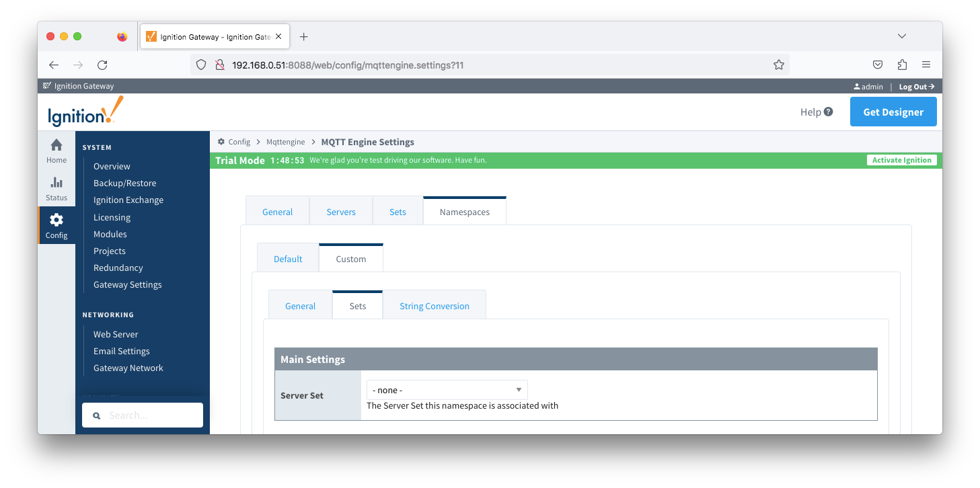The height and width of the screenshot is (488, 980).
Task: Select the Namespaces tab
Action: coord(465,212)
